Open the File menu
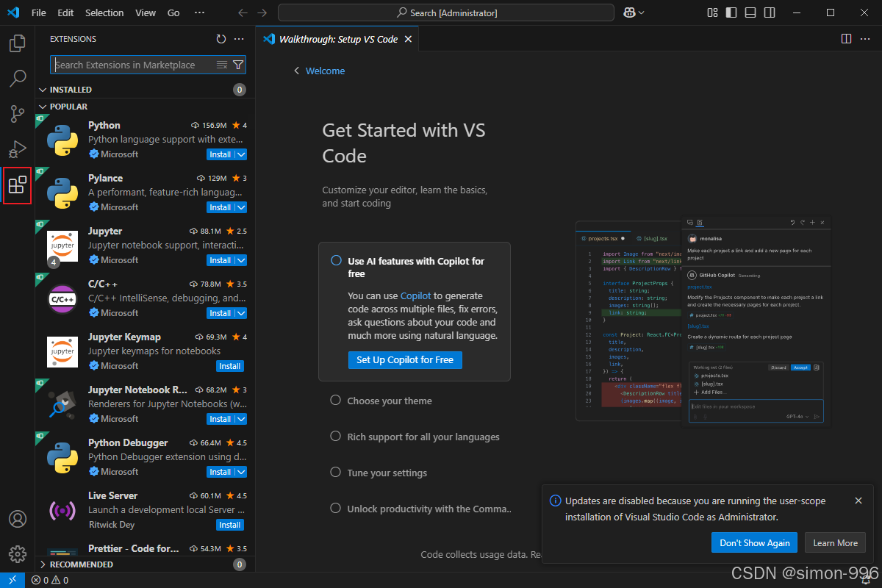882x588 pixels. tap(39, 12)
